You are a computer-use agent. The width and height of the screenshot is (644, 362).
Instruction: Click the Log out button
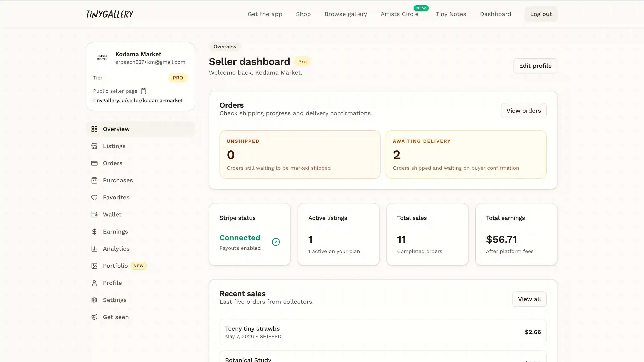pyautogui.click(x=541, y=14)
